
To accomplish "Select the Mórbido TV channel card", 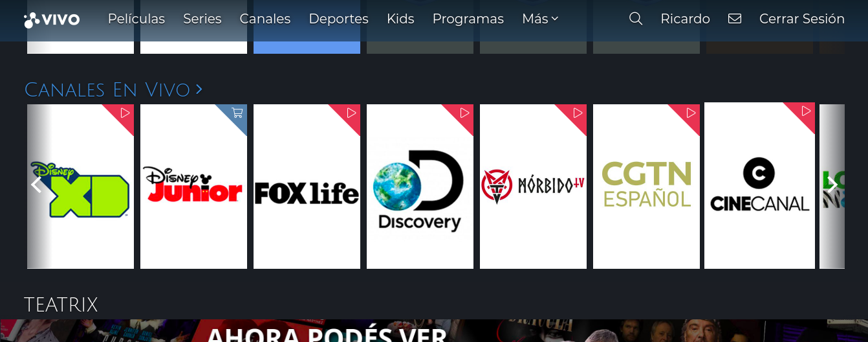I will (x=533, y=187).
